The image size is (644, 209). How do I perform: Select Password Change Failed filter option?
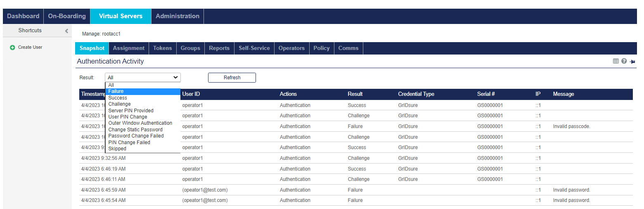coord(136,136)
